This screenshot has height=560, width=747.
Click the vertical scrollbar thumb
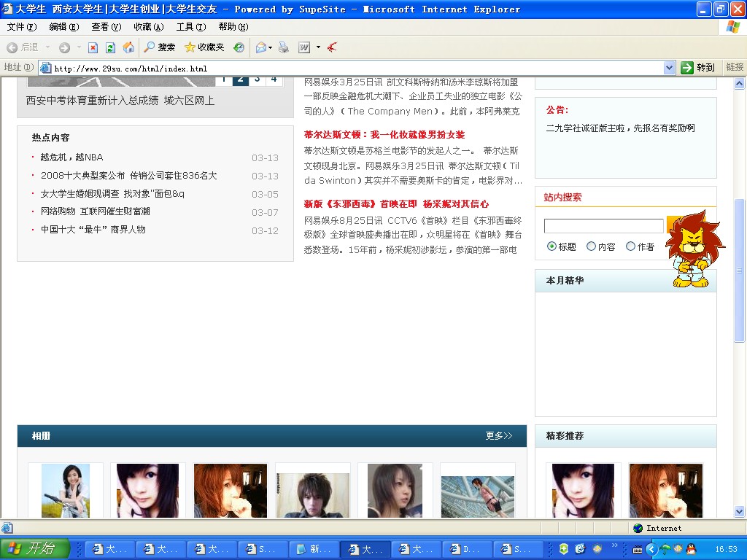(x=740, y=270)
